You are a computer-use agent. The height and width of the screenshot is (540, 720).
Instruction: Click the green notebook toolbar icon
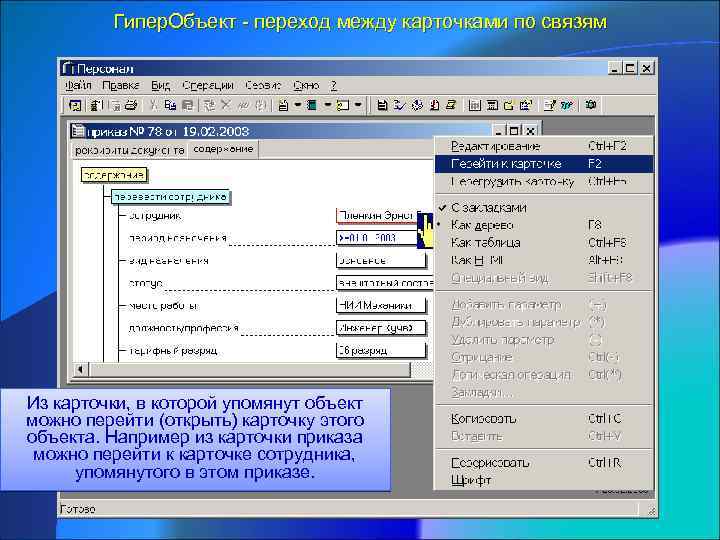tap(312, 106)
